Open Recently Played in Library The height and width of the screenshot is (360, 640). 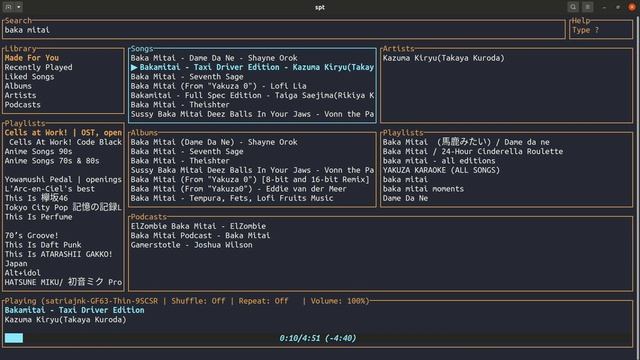38,67
